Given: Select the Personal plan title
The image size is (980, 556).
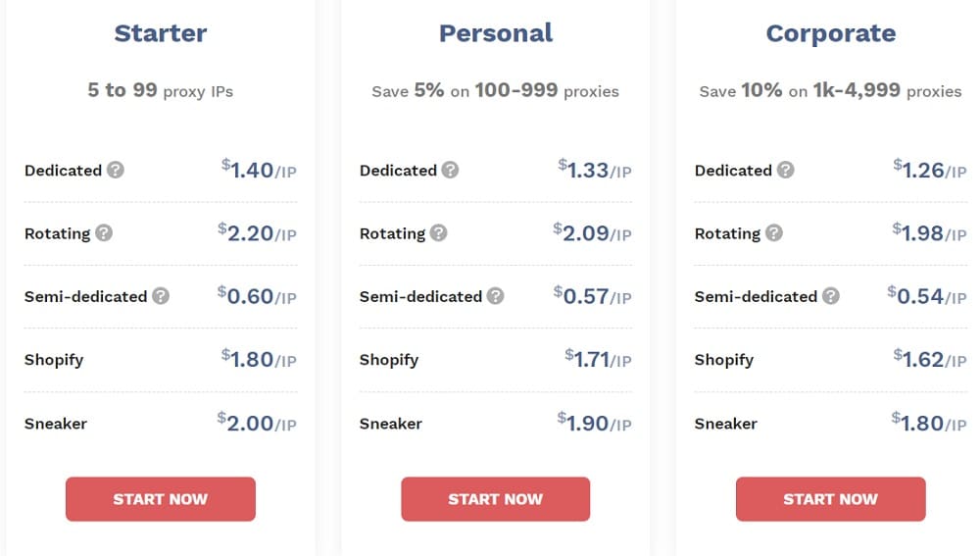Looking at the screenshot, I should coord(496,33).
